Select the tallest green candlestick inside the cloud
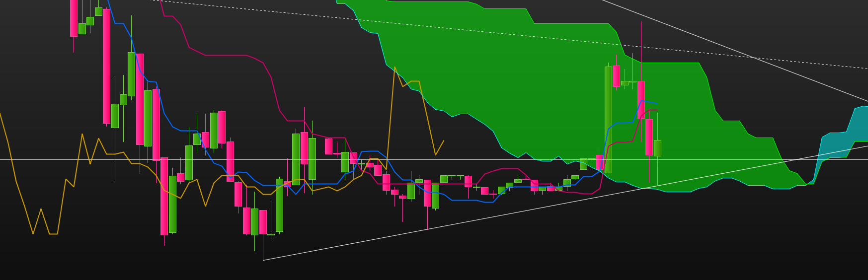The width and height of the screenshot is (868, 280). (608, 120)
